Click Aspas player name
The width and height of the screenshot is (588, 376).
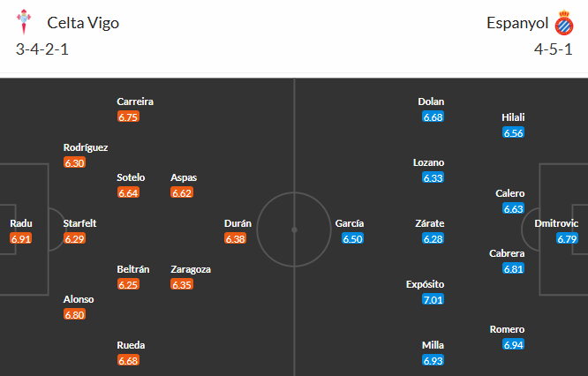point(183,177)
